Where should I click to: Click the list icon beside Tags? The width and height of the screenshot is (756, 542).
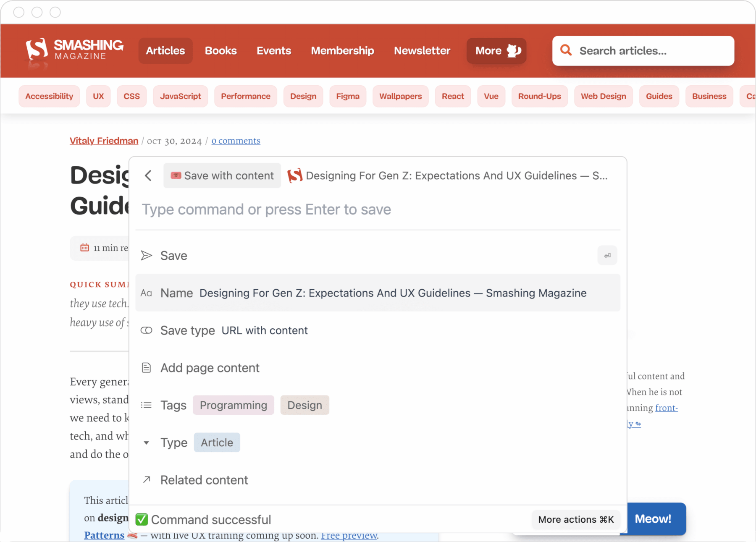pos(146,405)
